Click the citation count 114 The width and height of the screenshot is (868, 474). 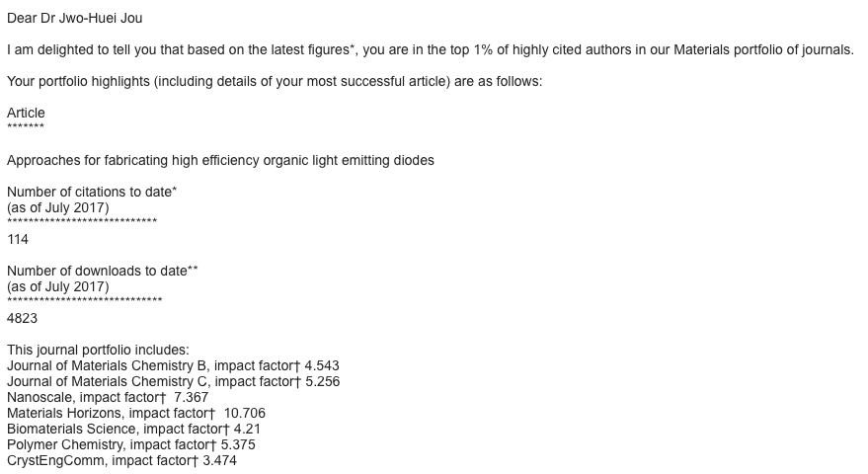click(x=18, y=239)
